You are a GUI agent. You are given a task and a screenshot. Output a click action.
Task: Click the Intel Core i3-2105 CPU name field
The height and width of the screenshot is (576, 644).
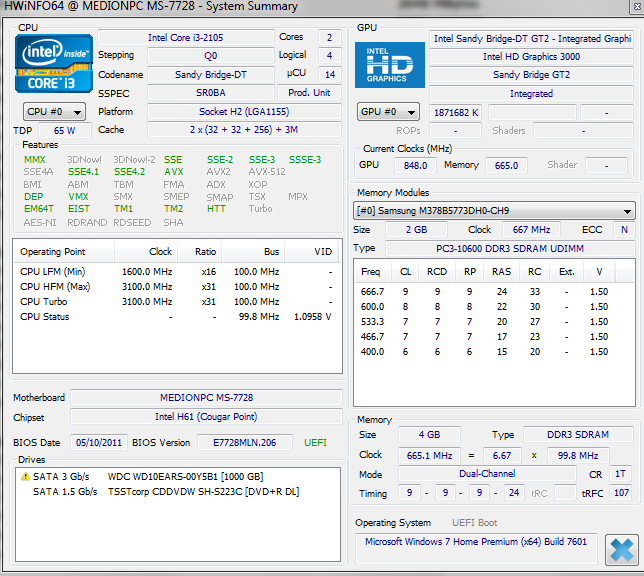pyautogui.click(x=186, y=37)
